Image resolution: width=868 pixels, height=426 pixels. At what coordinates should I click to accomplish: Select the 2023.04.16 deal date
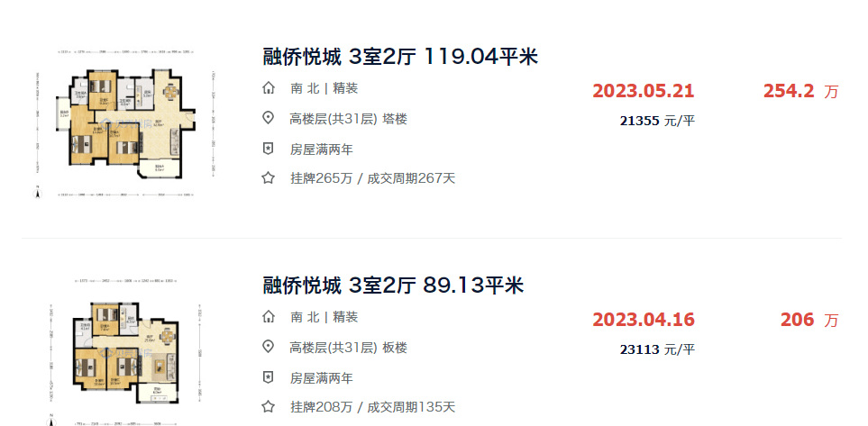pos(644,320)
